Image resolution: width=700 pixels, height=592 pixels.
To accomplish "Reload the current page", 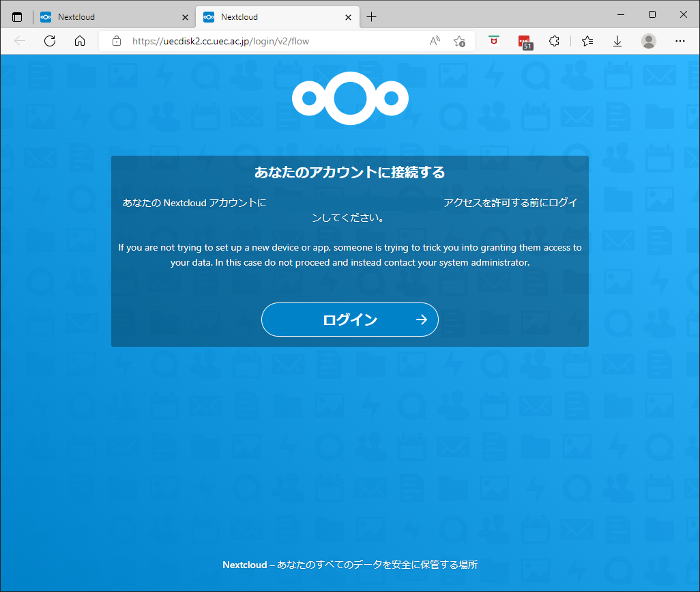I will coord(50,41).
